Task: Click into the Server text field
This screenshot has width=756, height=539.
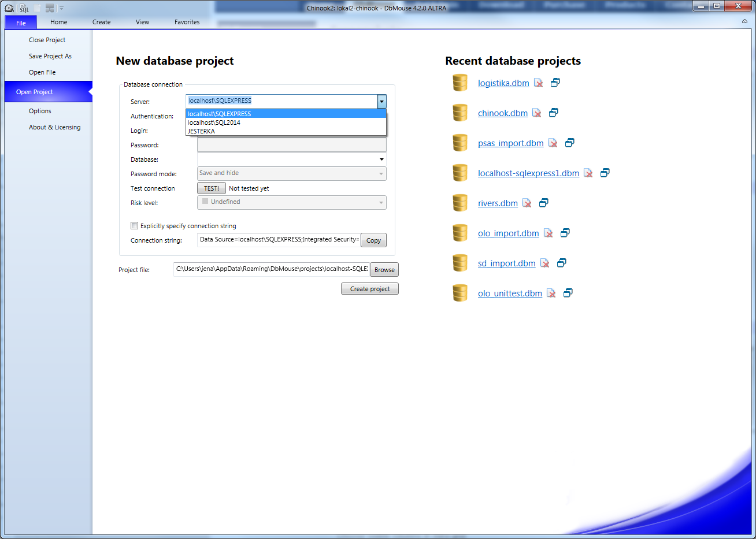Action: [281, 101]
